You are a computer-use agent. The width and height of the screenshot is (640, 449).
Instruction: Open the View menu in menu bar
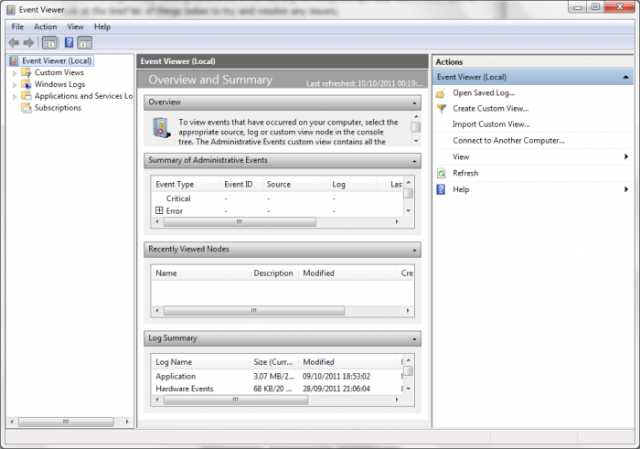point(76,27)
